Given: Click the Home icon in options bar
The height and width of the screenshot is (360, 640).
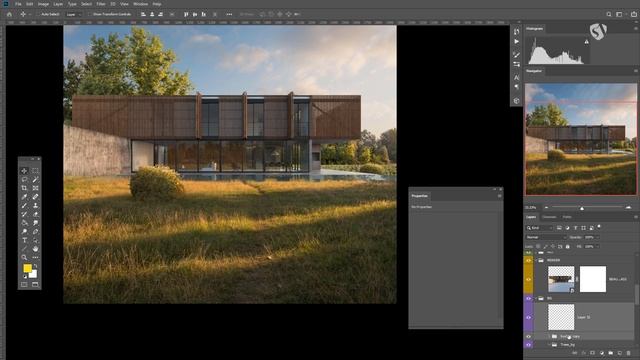Looking at the screenshot, I should (x=9, y=14).
